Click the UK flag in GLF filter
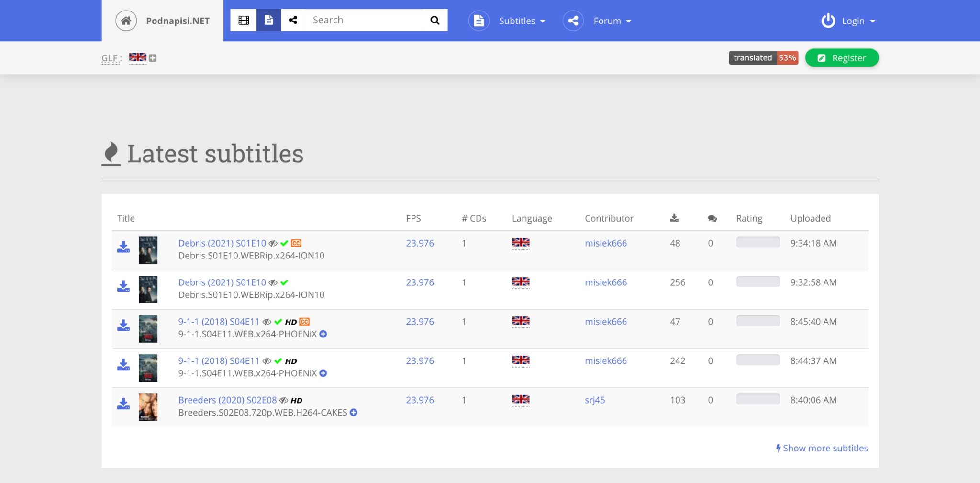Image resolution: width=980 pixels, height=483 pixels. point(138,57)
